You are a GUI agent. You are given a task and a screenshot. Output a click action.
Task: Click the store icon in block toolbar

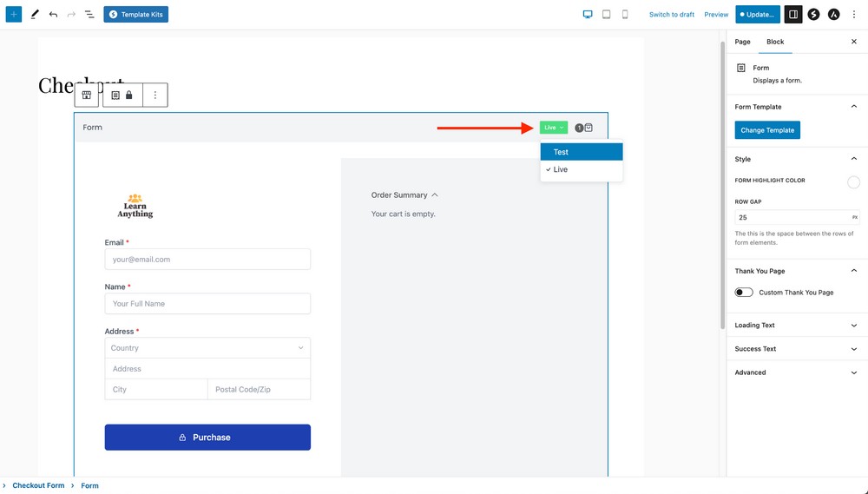87,96
